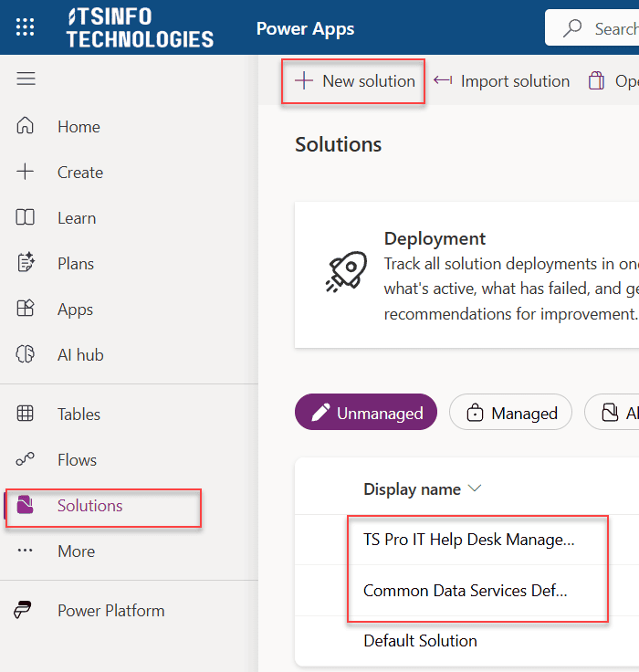Collapse the left navigation hamburger menu
Screen dimensions: 639x672
coord(26,79)
